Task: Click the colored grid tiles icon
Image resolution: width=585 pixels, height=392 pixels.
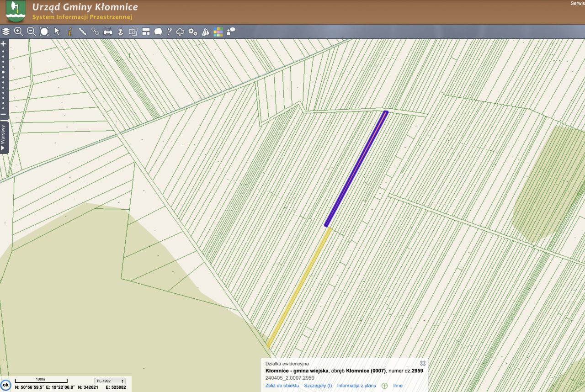Action: click(x=218, y=32)
